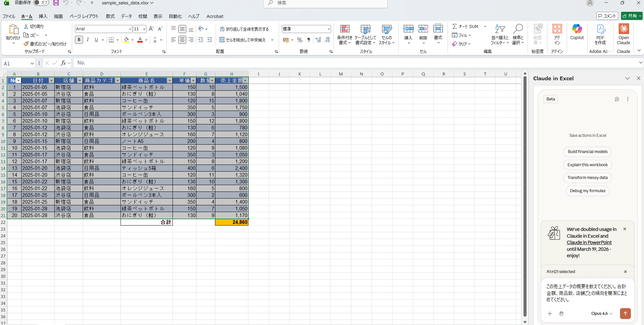The width and height of the screenshot is (644, 325).
Task: Open the filter dropdown on 店舗 column header
Action: [80, 81]
